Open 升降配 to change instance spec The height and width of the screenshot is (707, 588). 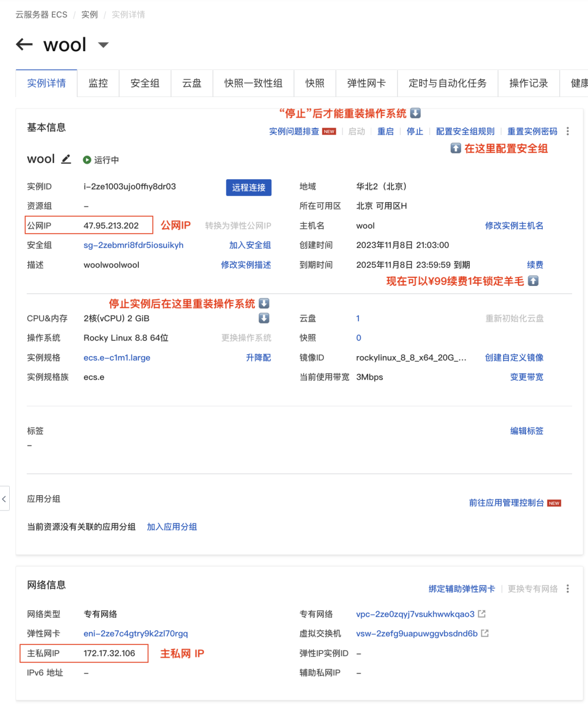[258, 357]
